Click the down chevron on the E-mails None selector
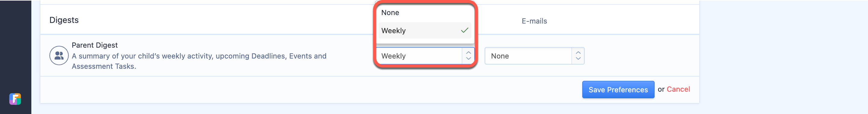The width and height of the screenshot is (868, 114). (x=578, y=58)
